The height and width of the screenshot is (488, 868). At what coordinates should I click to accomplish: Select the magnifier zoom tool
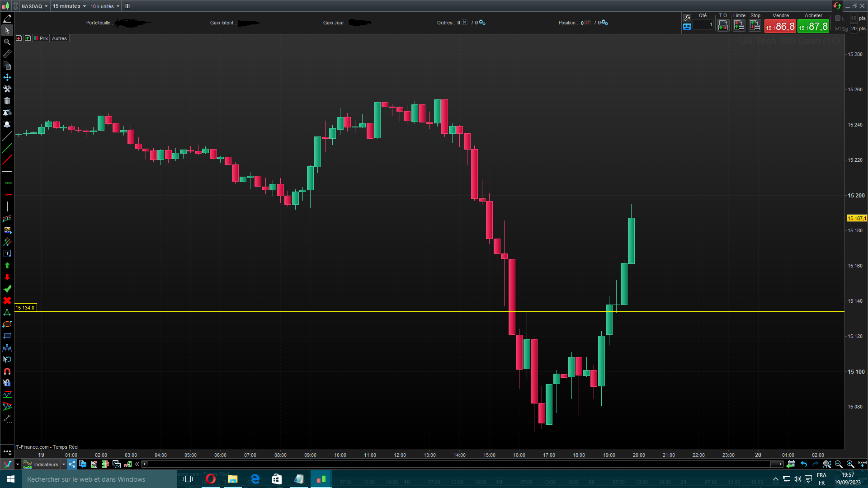[7, 42]
